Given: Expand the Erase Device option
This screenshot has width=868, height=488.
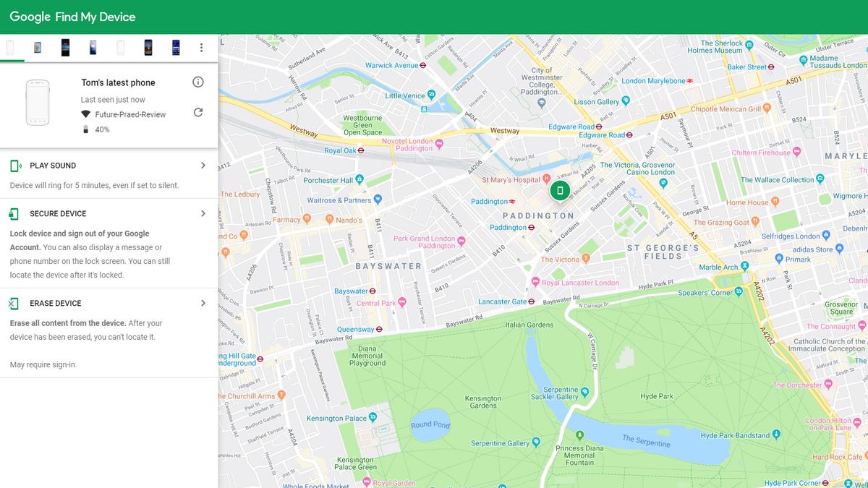Looking at the screenshot, I should tap(203, 303).
